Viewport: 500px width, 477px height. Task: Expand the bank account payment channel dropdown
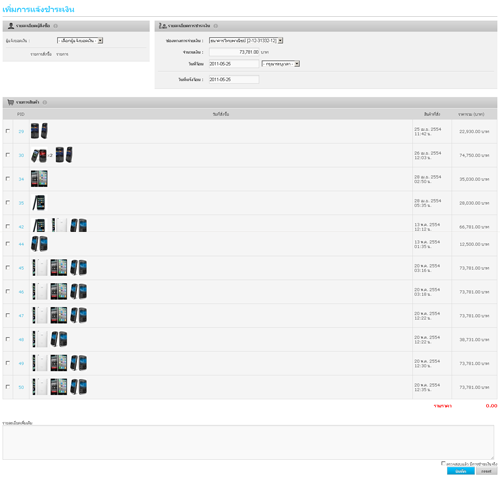246,41
